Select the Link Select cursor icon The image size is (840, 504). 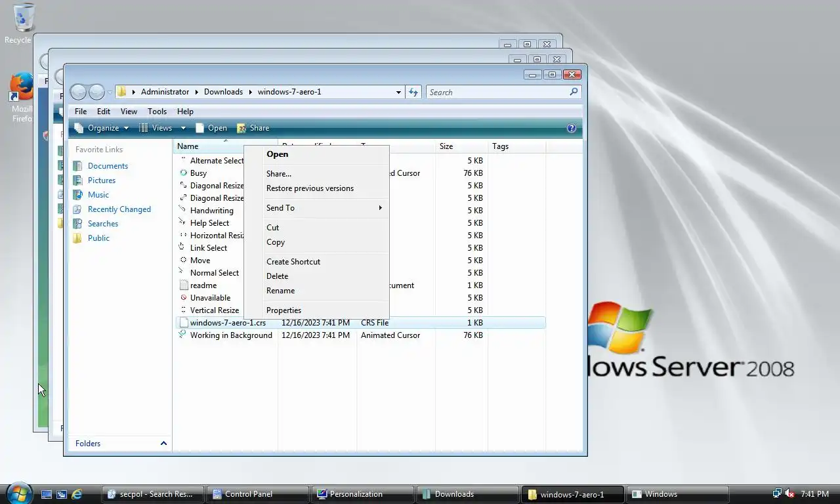tap(183, 248)
